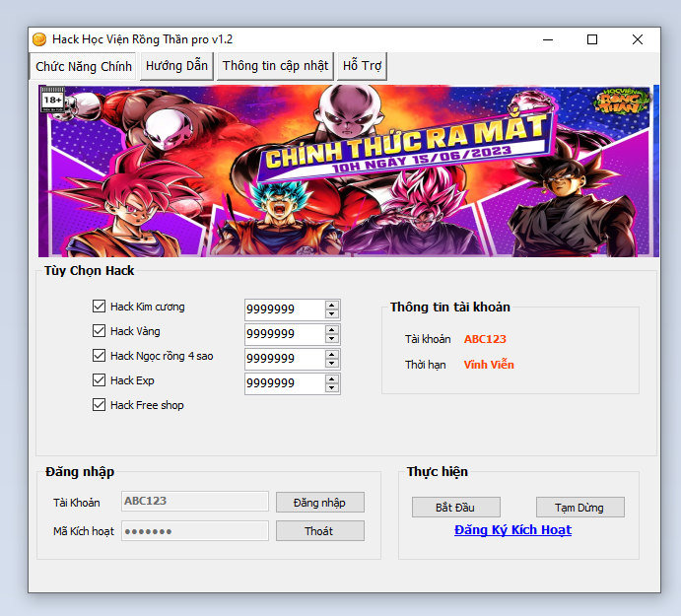The image size is (681, 616).
Task: Maximize the hack tool window
Action: click(x=592, y=39)
